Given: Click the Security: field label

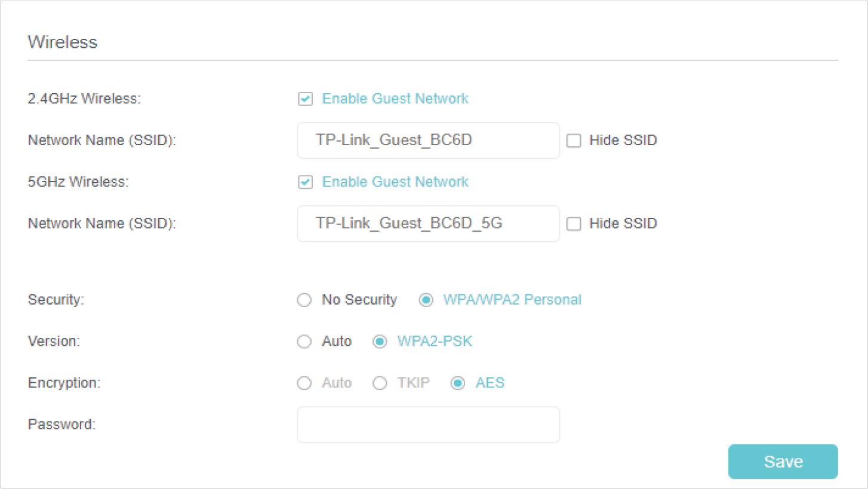Looking at the screenshot, I should [x=56, y=300].
